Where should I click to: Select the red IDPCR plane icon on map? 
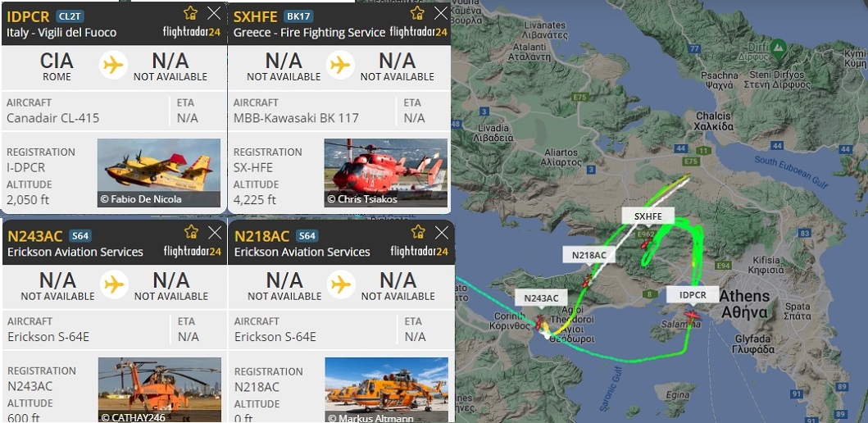pos(692,316)
